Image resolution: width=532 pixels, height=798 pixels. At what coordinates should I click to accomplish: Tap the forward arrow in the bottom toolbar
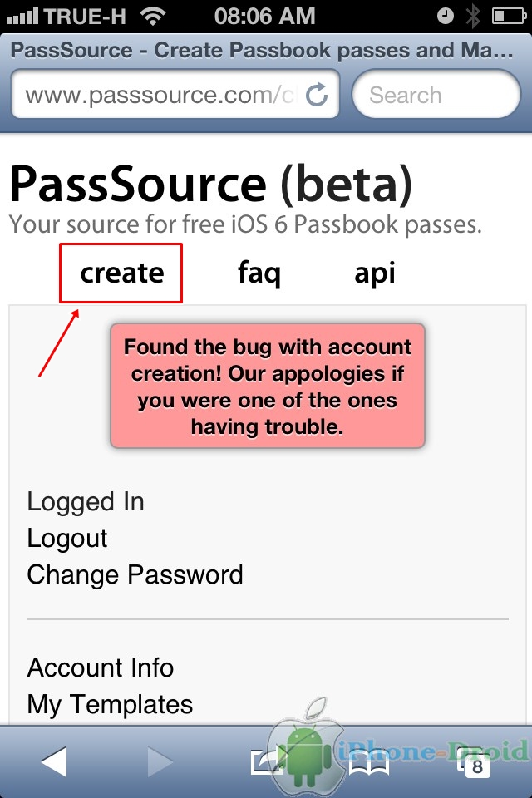[x=158, y=761]
